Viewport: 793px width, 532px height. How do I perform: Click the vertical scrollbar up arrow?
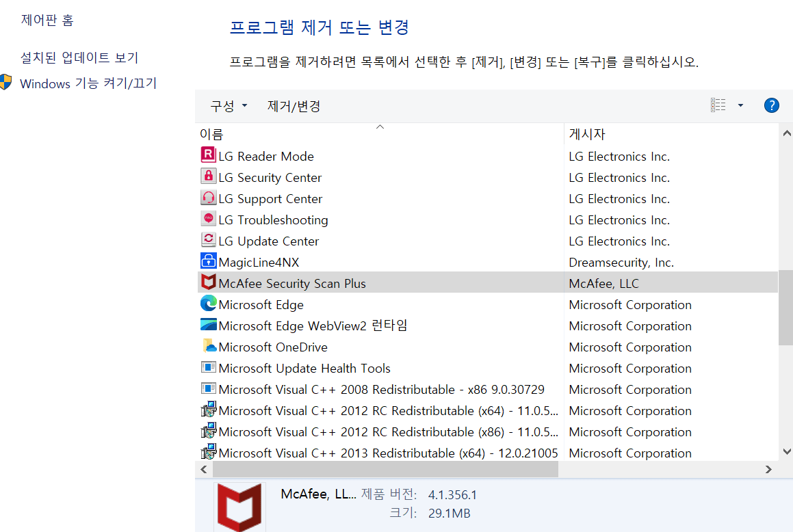pos(786,133)
